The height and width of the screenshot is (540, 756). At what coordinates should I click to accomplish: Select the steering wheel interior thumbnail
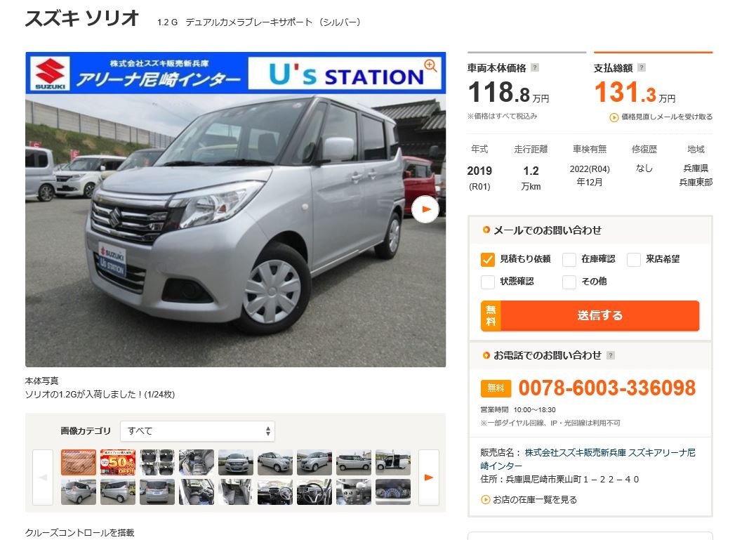(x=314, y=492)
